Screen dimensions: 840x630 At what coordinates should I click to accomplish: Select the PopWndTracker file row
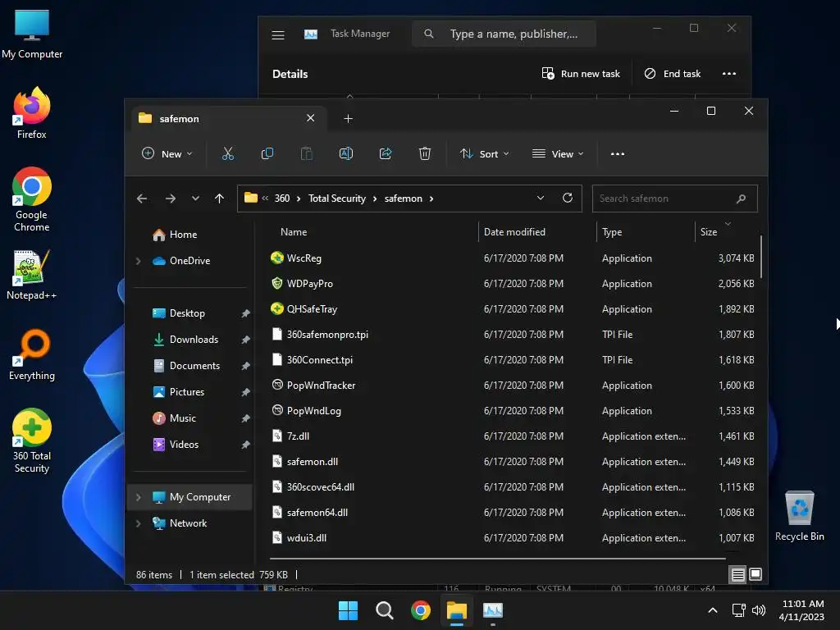512,386
